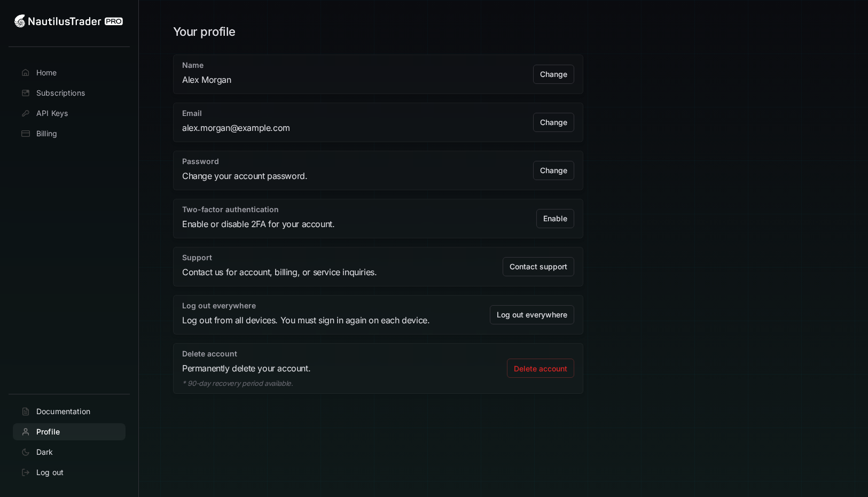
Task: Click the Documentation file icon
Action: 26,411
